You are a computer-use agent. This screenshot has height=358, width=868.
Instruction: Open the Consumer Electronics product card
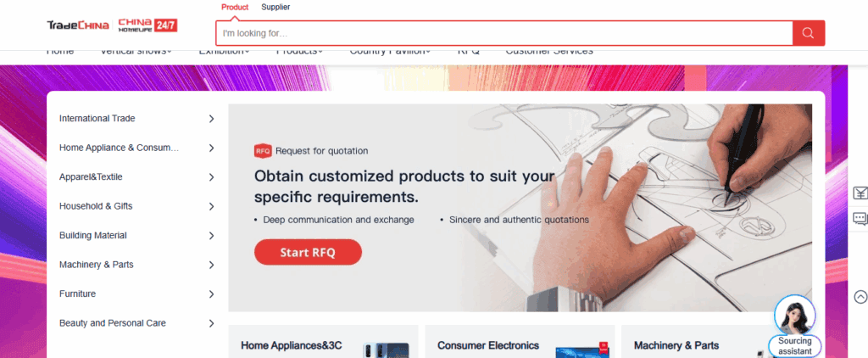pos(520,341)
